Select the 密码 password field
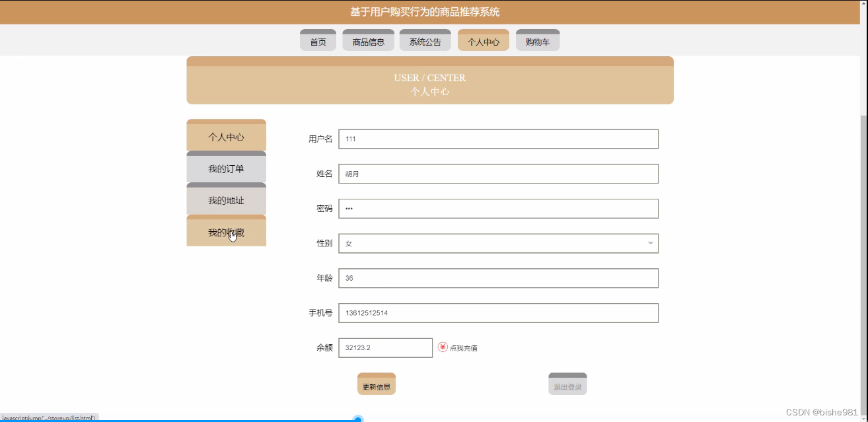The height and width of the screenshot is (422, 868). point(498,208)
